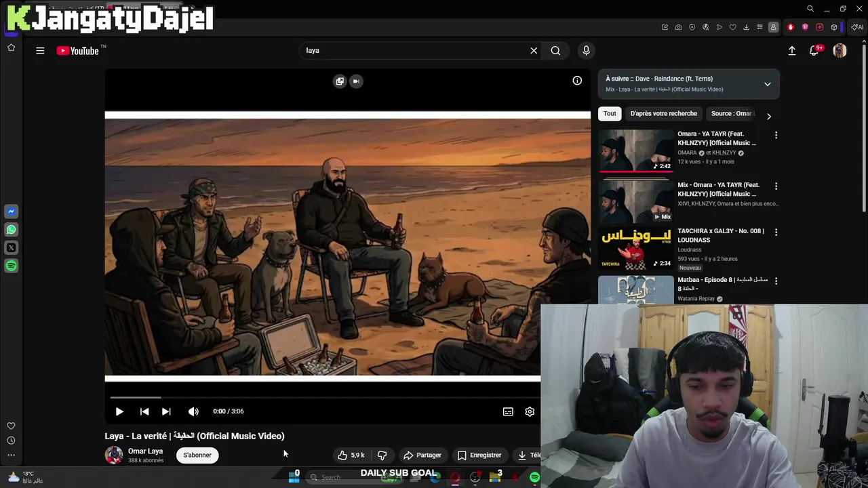
Task: Play the Laya music video
Action: click(119, 411)
